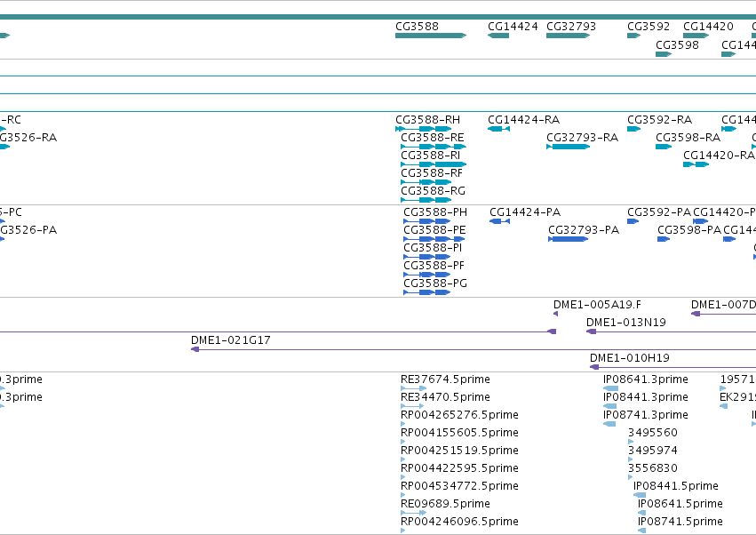This screenshot has height=535, width=756.
Task: Select protein CG32793-PA
Action: 568,239
